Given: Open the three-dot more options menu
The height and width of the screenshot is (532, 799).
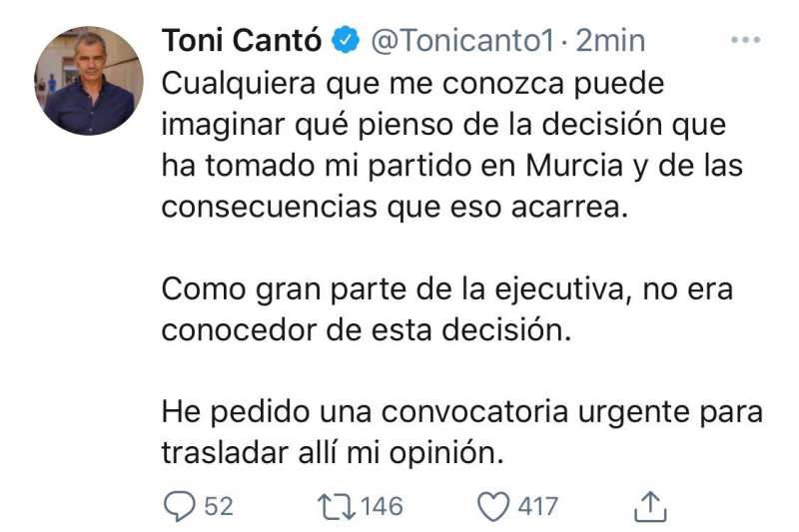Looking at the screenshot, I should (745, 40).
